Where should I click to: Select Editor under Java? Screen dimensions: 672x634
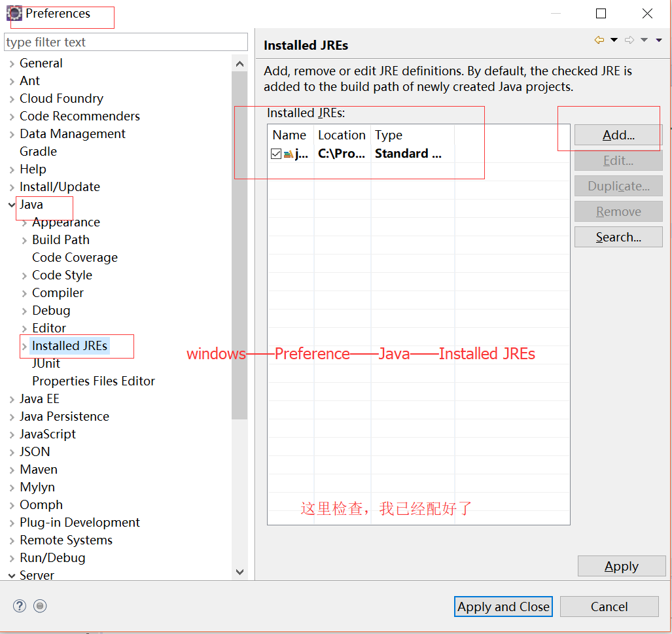[49, 328]
